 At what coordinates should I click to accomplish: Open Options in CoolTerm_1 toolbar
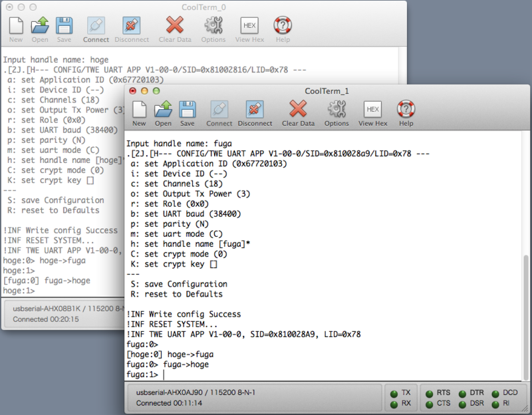click(x=336, y=109)
